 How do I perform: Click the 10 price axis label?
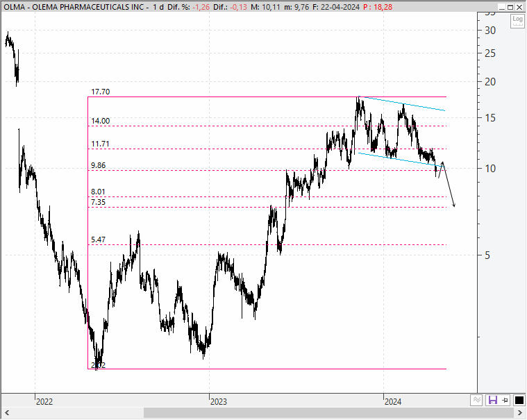pos(490,169)
